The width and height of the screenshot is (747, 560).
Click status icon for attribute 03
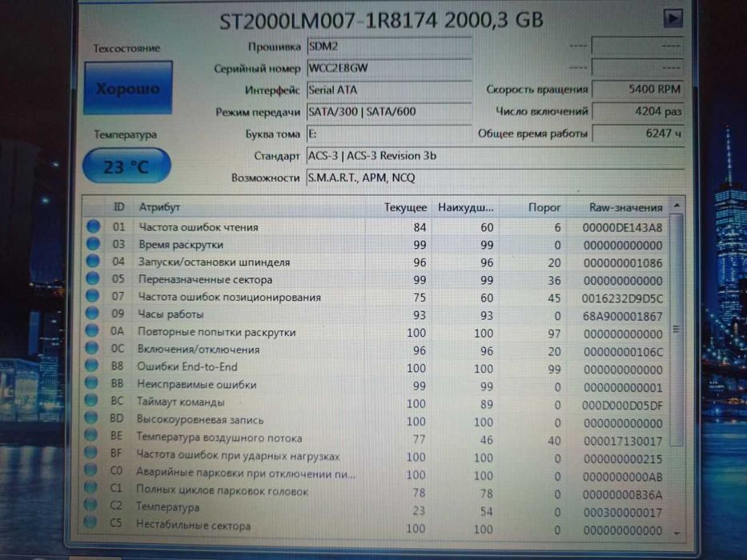(x=94, y=244)
